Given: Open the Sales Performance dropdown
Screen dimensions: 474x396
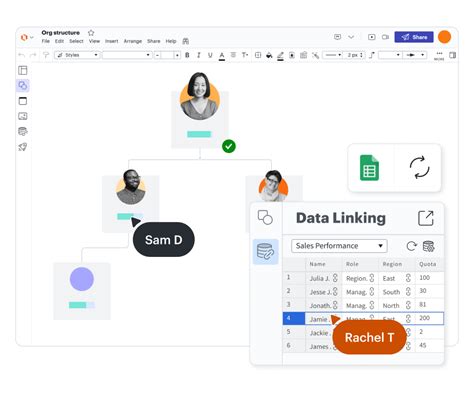Looking at the screenshot, I should pyautogui.click(x=339, y=246).
